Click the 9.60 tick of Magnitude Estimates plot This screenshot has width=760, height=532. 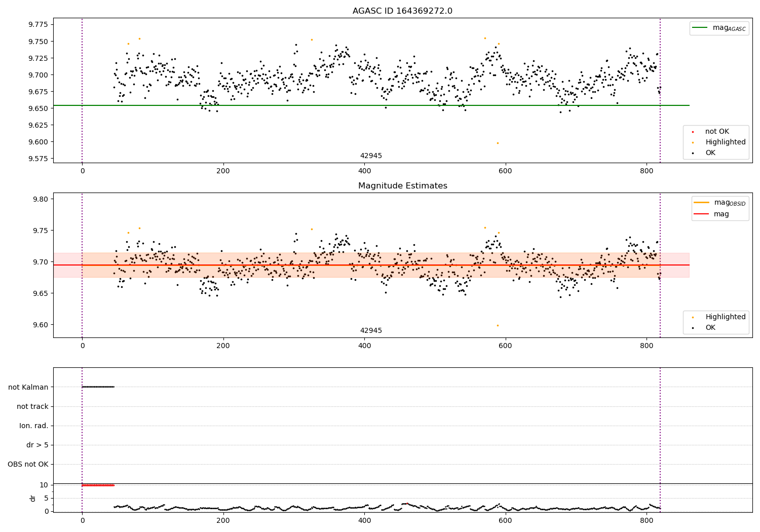(40, 325)
